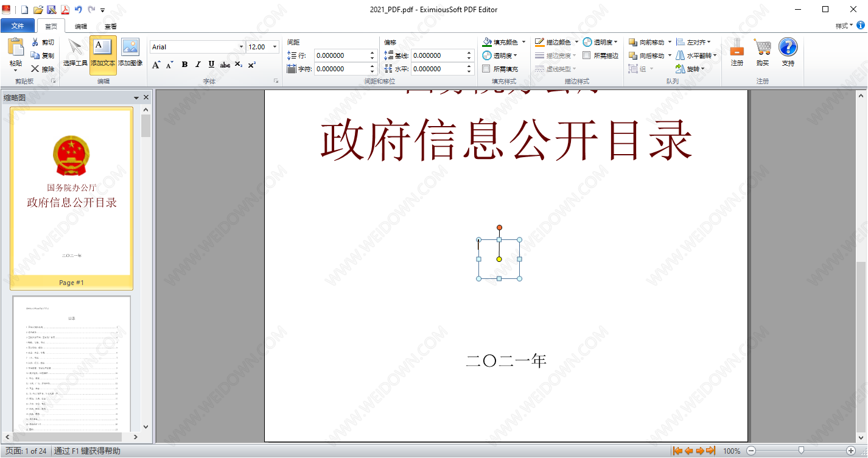This screenshot has width=868, height=458.
Task: Click the 注册 register icon
Action: pyautogui.click(x=737, y=48)
